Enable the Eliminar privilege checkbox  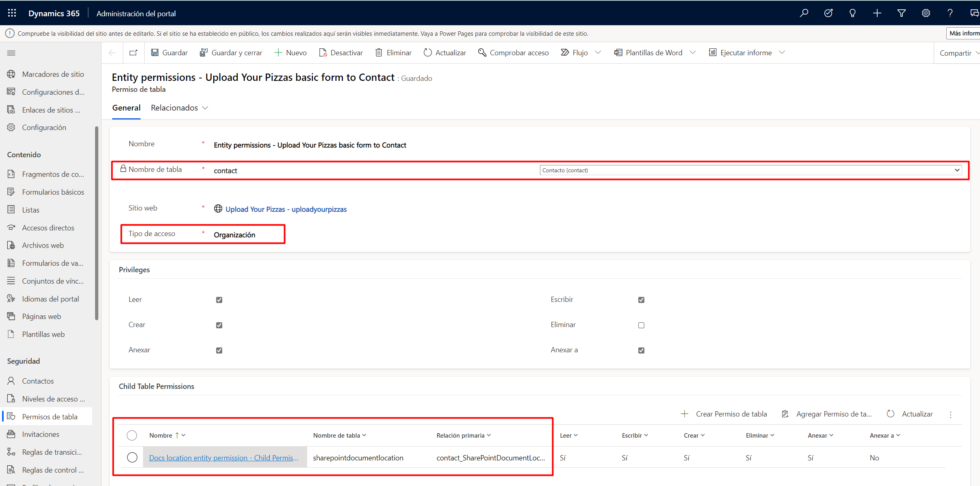pos(641,325)
